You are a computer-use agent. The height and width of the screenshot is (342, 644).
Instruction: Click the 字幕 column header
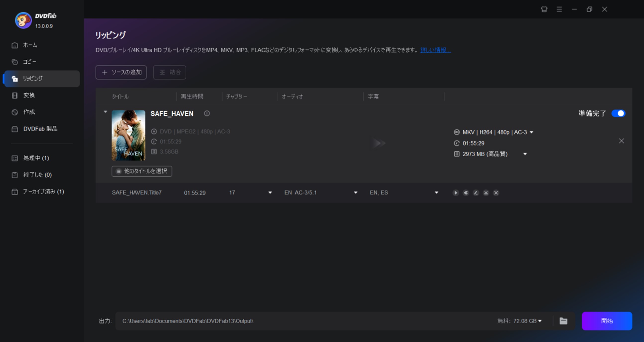tap(373, 97)
